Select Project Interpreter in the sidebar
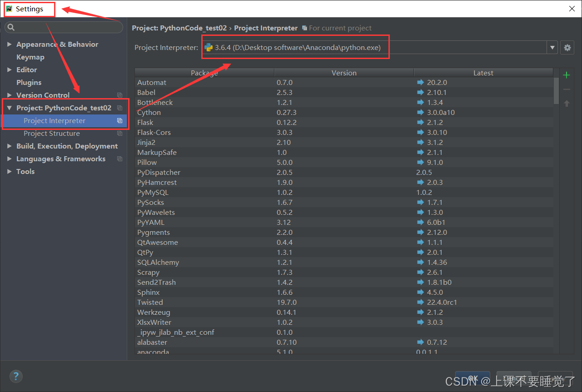 pos(64,121)
